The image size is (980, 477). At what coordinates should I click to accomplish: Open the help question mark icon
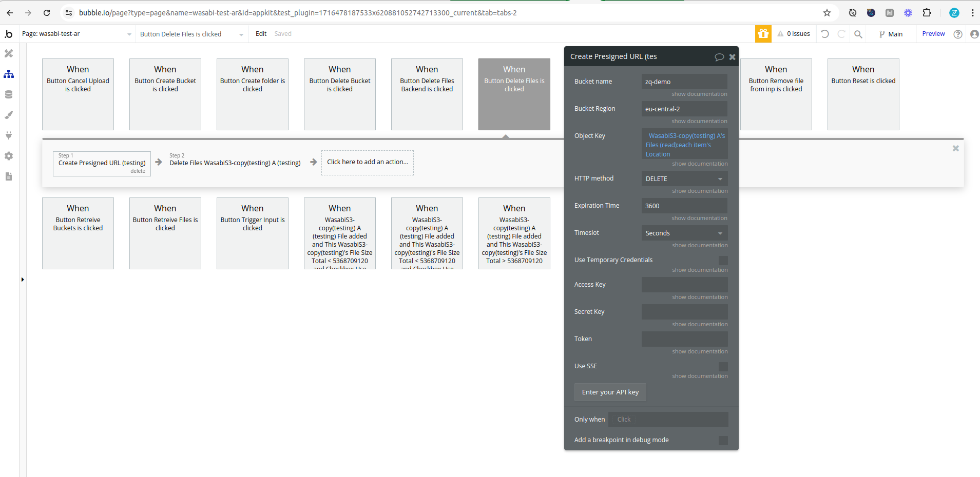pyautogui.click(x=958, y=34)
